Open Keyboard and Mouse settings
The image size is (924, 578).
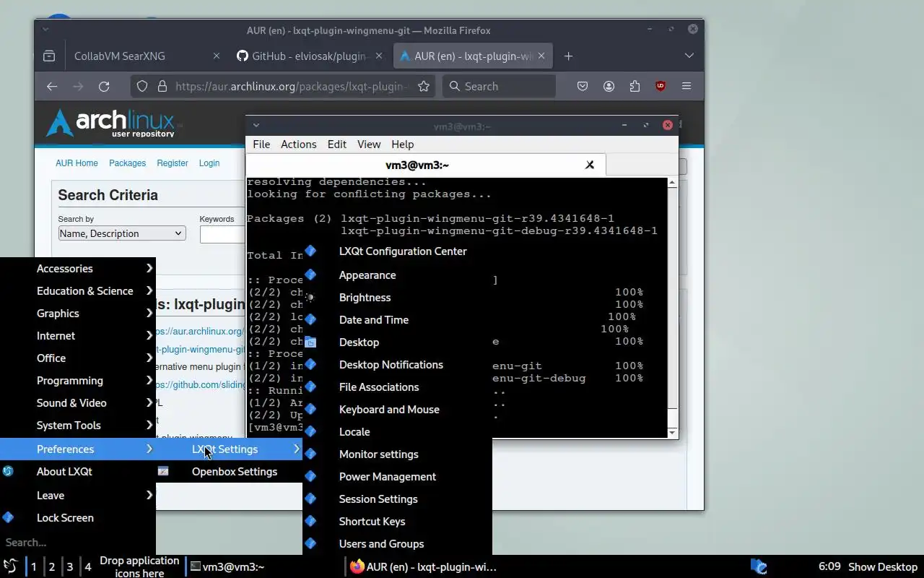(x=397, y=410)
